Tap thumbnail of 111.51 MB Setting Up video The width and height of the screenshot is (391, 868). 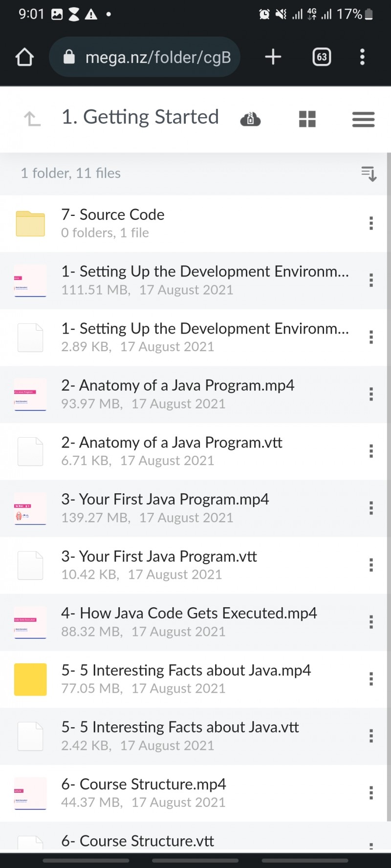(x=30, y=280)
